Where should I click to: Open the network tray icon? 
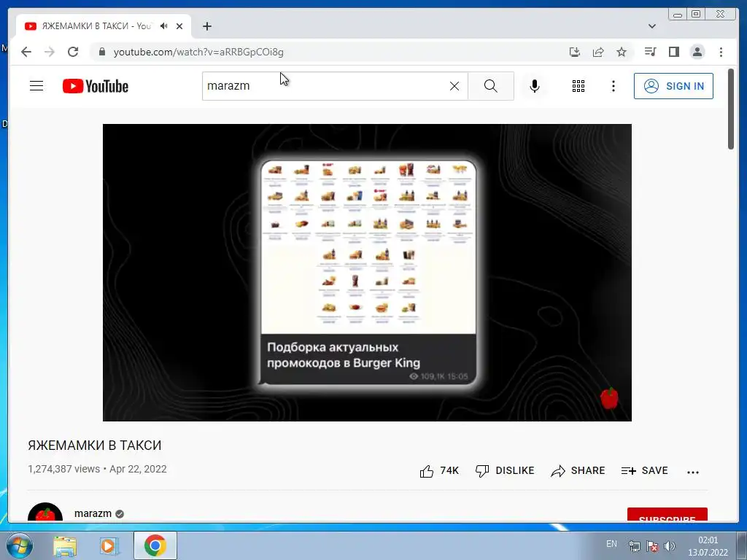pos(634,545)
